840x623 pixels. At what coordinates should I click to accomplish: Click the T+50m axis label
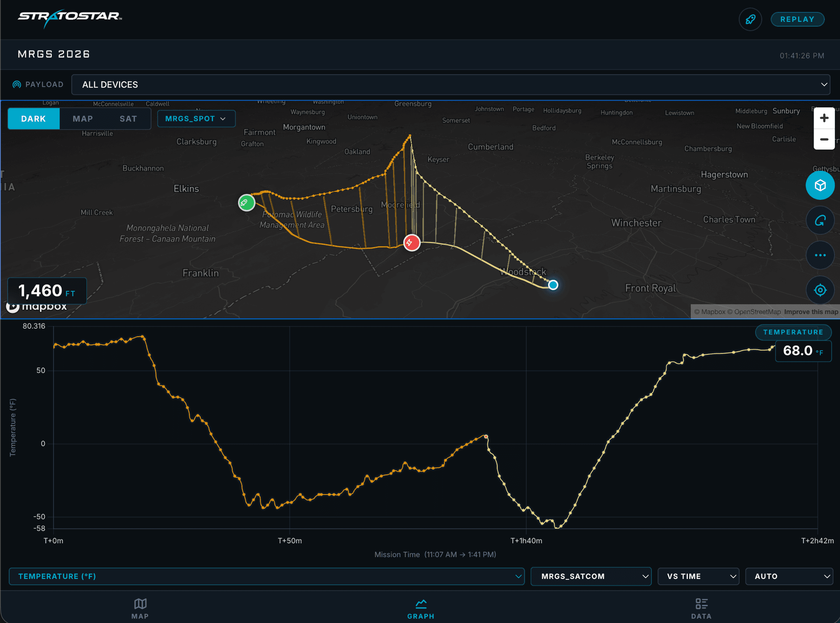point(290,541)
